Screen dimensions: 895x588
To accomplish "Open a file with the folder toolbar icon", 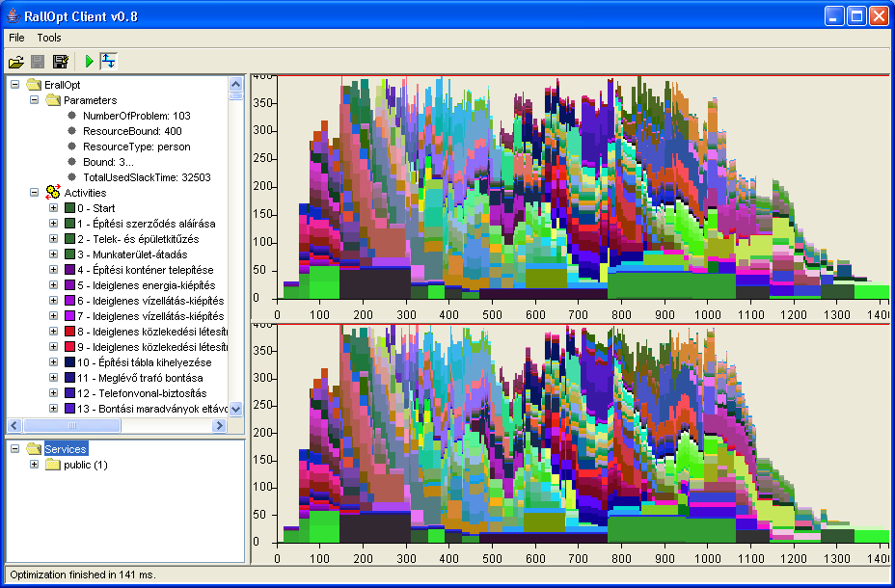I will 16,61.
